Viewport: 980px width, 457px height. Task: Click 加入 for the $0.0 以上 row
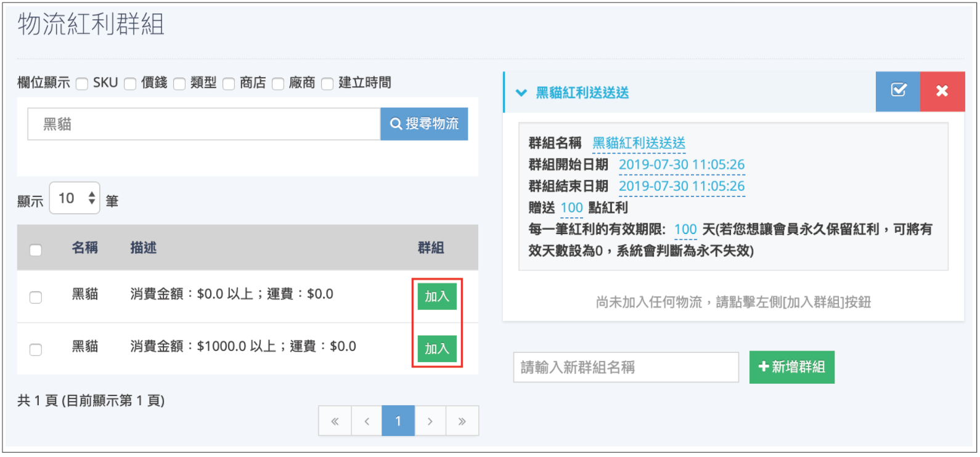pos(437,296)
